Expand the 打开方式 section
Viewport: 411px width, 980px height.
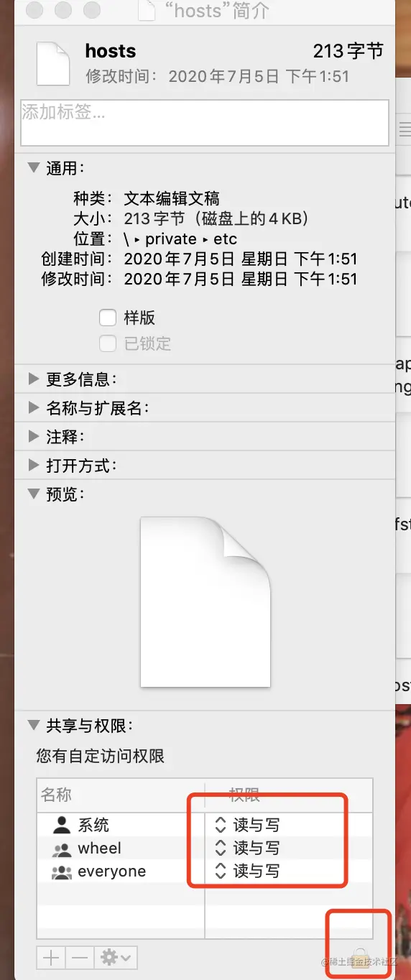pyautogui.click(x=33, y=465)
